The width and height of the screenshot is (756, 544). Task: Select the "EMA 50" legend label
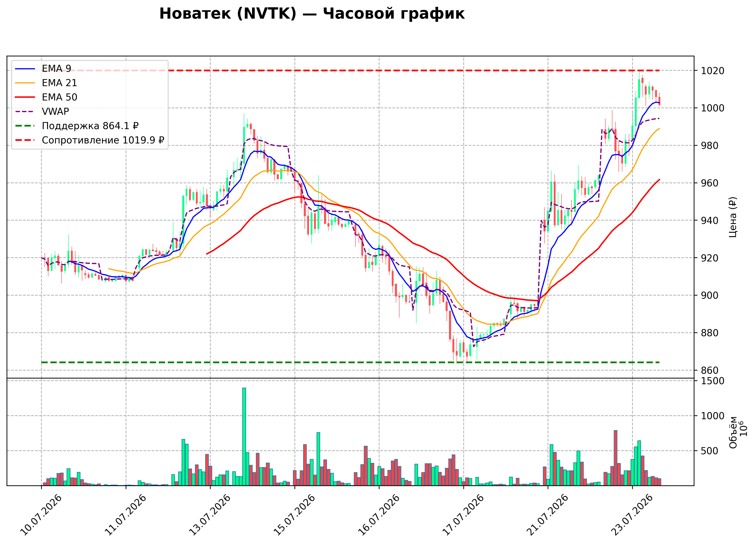point(59,97)
